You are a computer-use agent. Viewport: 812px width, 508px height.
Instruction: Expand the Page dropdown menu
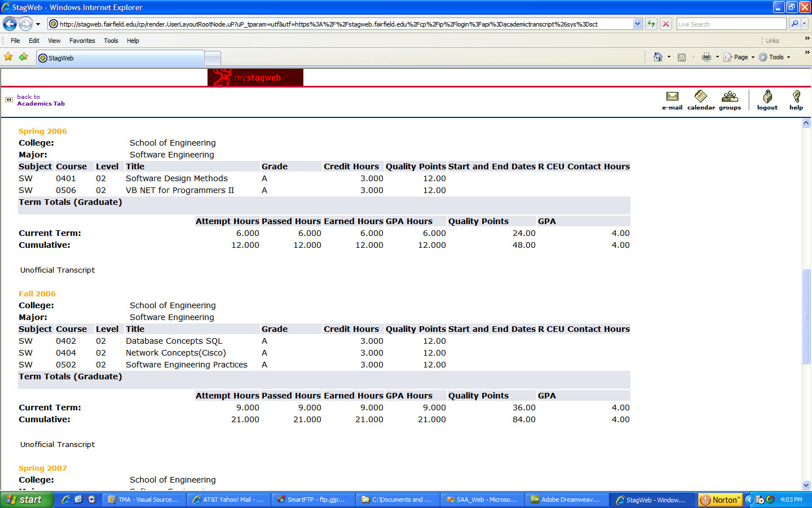[740, 57]
